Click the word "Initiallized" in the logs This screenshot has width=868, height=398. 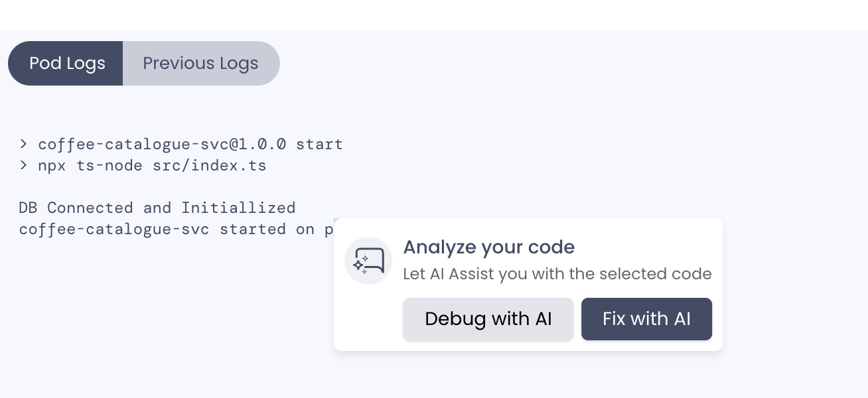(238, 208)
